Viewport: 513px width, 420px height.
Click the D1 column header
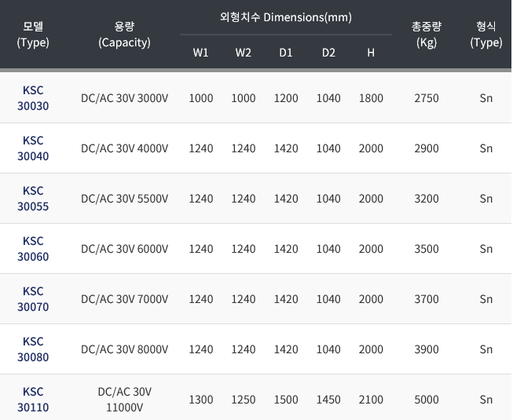[286, 53]
